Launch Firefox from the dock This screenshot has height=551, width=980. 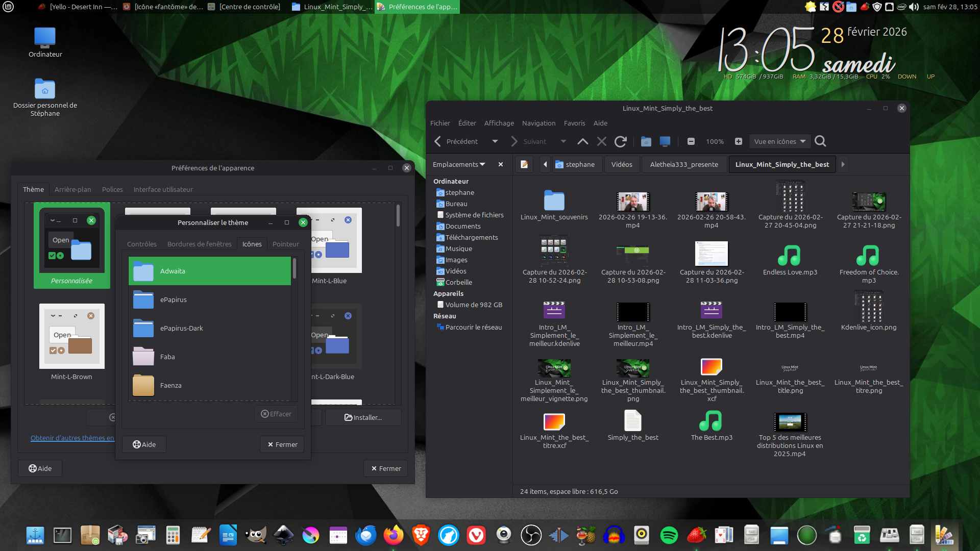394,535
